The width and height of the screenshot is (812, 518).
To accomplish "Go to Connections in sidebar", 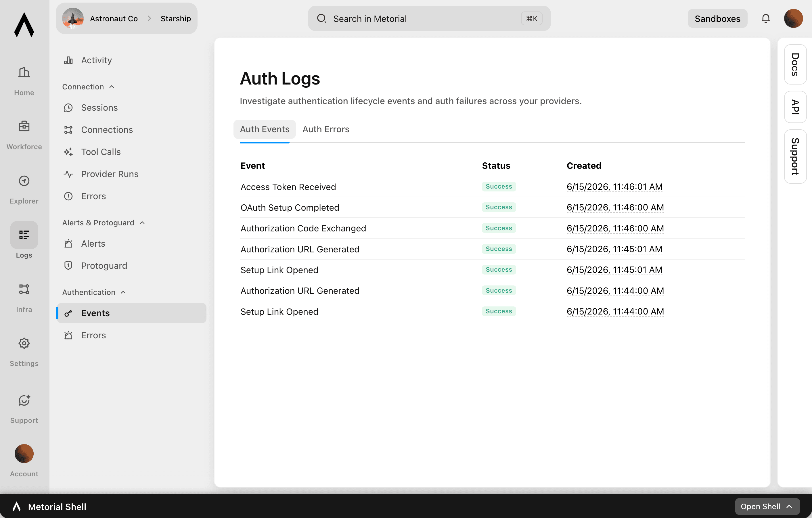I will click(x=131, y=130).
